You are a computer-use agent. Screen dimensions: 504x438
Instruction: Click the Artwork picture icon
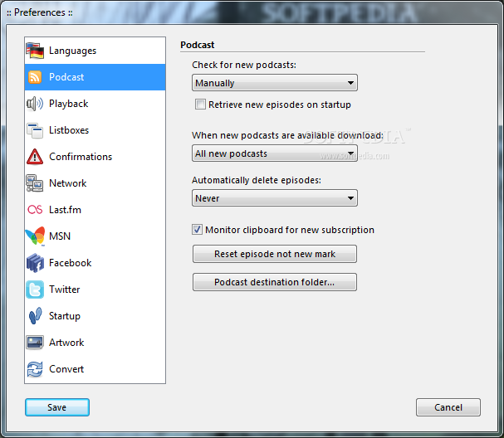[x=35, y=343]
